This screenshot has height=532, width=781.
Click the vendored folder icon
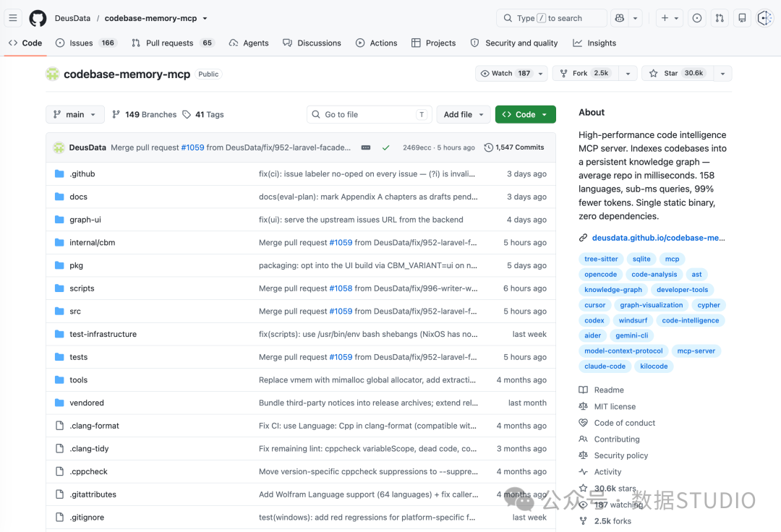tap(59, 403)
